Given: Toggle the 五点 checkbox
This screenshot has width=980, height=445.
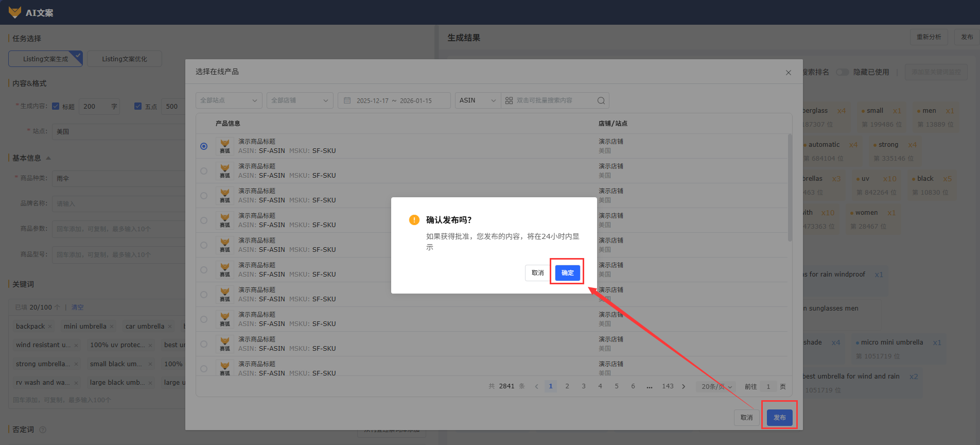Looking at the screenshot, I should click(x=138, y=106).
